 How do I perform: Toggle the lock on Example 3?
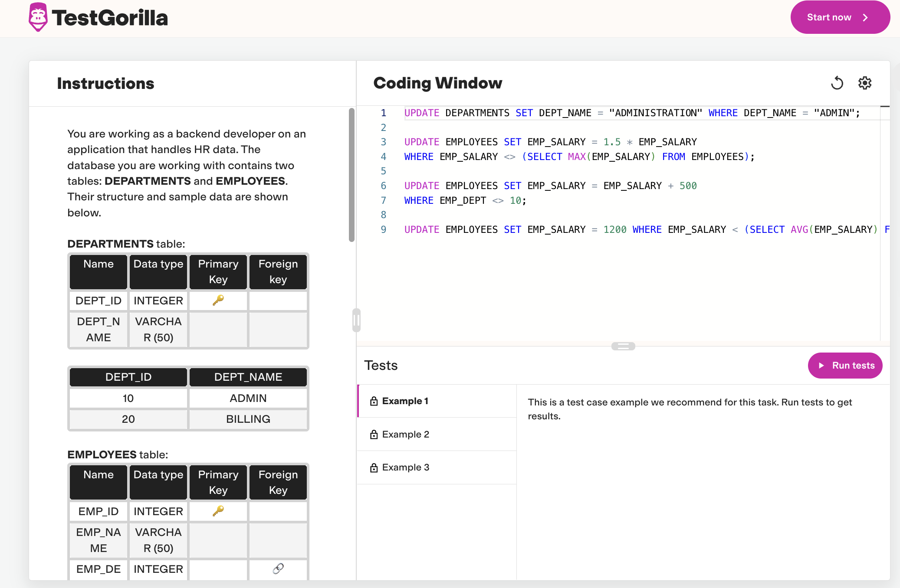[x=374, y=467]
